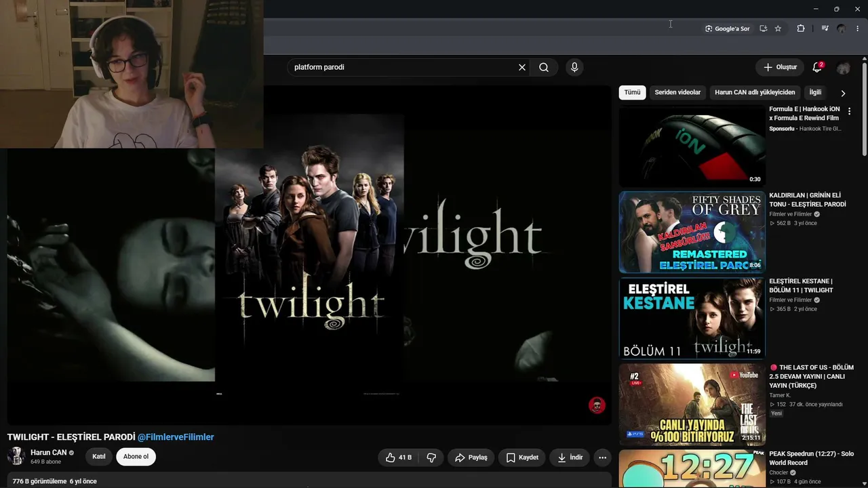This screenshot has height=488, width=868.
Task: Bookmark this page with the star icon
Action: tap(778, 28)
